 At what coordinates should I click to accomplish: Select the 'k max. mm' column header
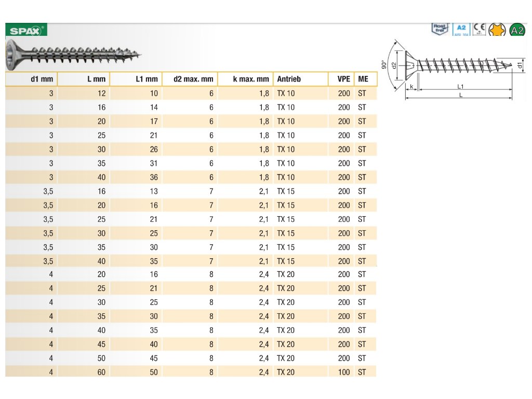click(x=245, y=79)
